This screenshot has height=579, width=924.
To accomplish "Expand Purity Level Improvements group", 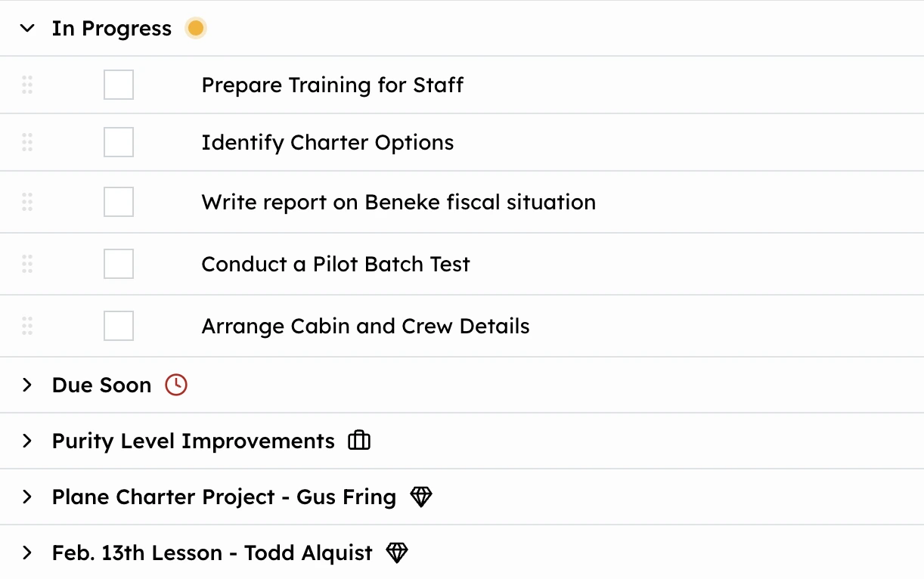I will click(27, 441).
